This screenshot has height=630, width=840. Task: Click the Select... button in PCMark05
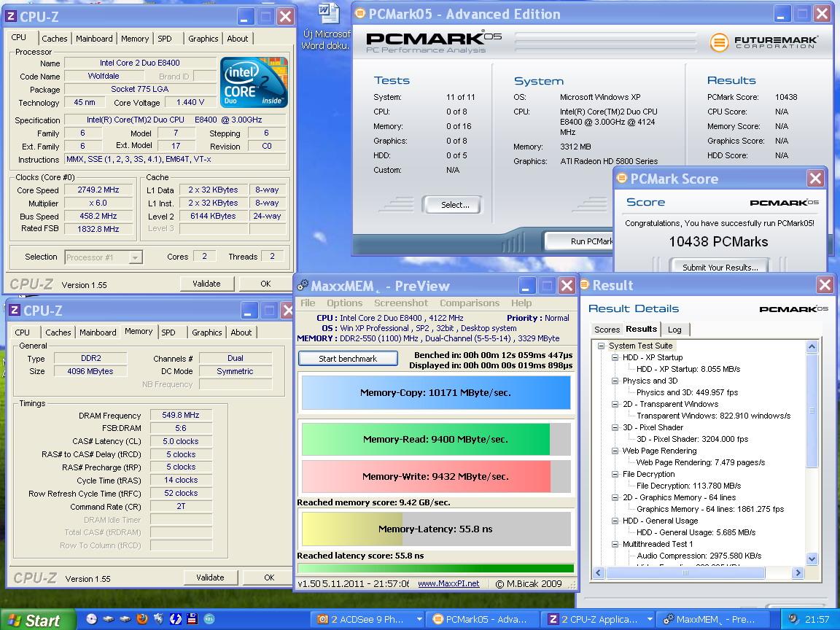coord(455,205)
